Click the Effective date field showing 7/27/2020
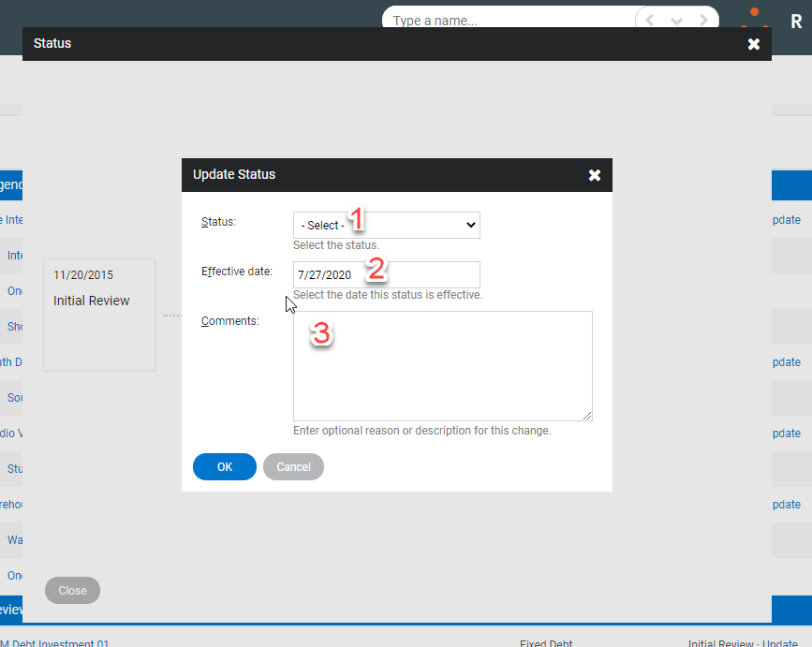 [x=386, y=275]
